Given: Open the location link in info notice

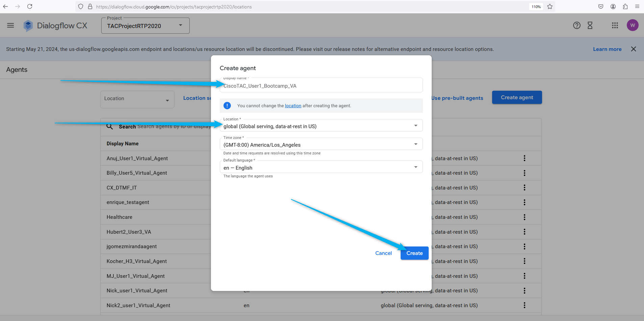Looking at the screenshot, I should (x=293, y=106).
